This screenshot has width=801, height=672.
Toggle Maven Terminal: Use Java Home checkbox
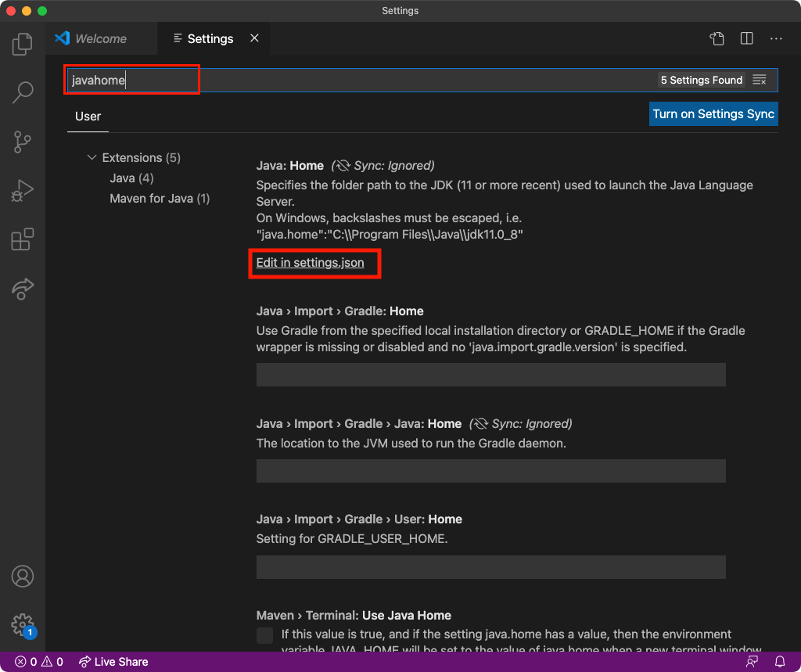coord(264,635)
